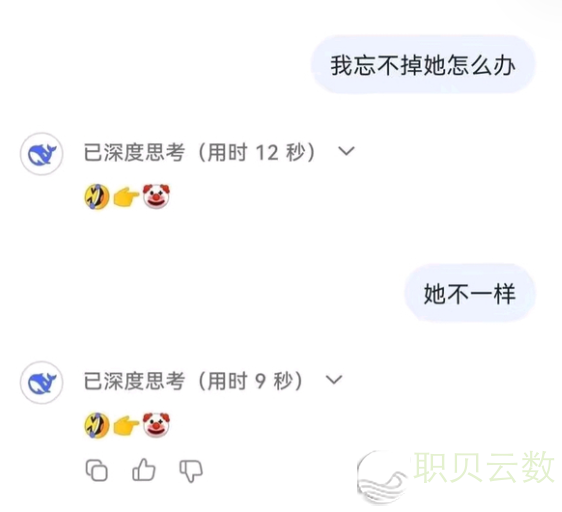Screen dimensions: 562x512
Task: Click the clown emoji in the last reply
Action: point(156,425)
